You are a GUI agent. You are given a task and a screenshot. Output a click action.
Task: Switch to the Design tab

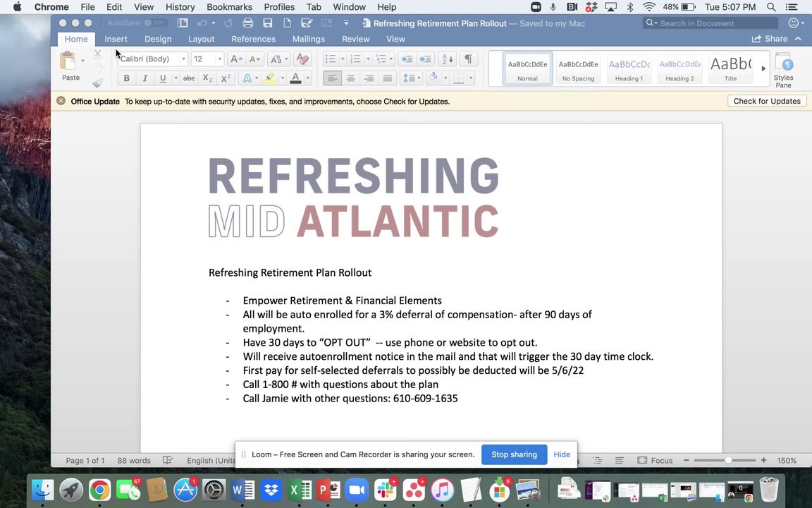coord(158,39)
